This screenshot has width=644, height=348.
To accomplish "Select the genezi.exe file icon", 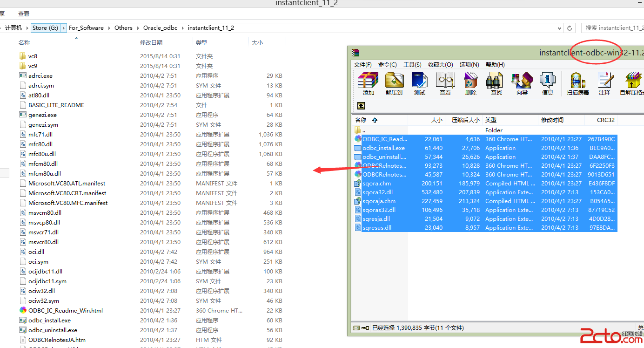I will point(22,115).
